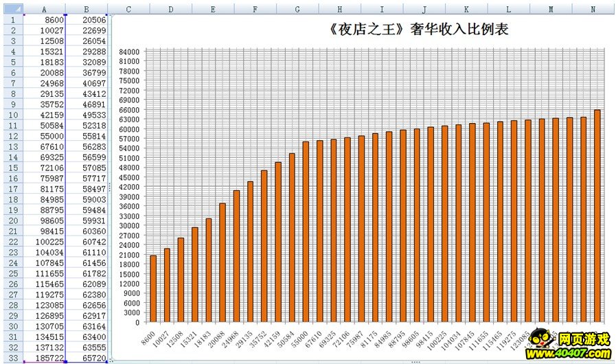
Task: Click the 60000 label on chart y-axis
Action: point(129,129)
